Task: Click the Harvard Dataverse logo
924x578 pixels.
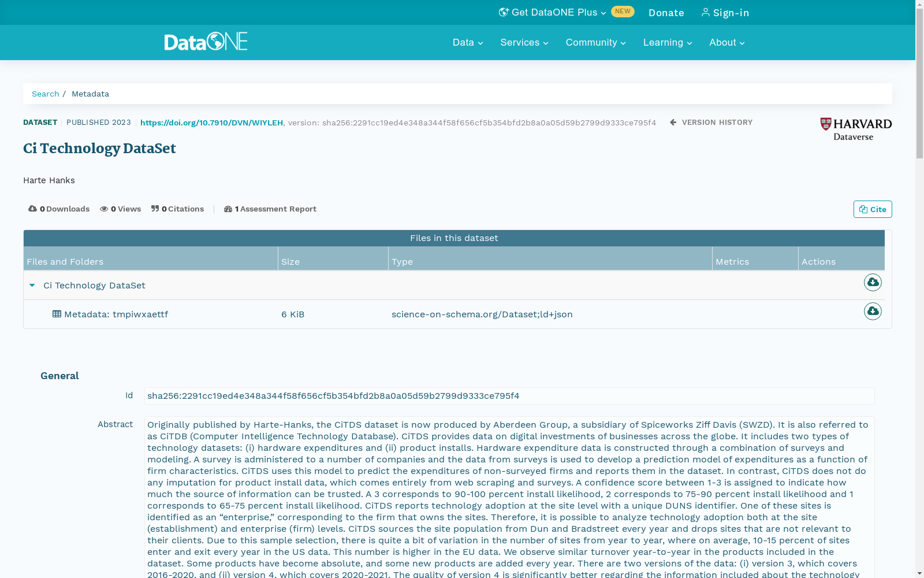Action: pos(856,129)
